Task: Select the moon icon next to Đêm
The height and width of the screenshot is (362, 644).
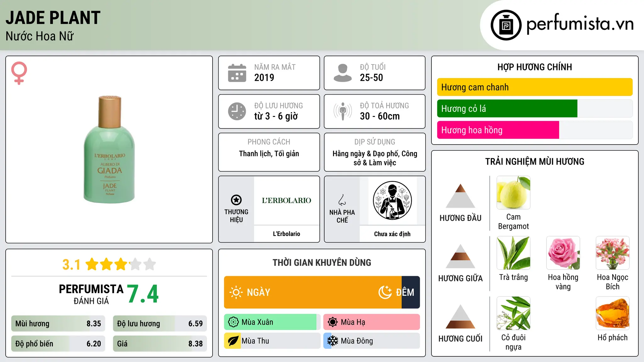Action: (385, 292)
